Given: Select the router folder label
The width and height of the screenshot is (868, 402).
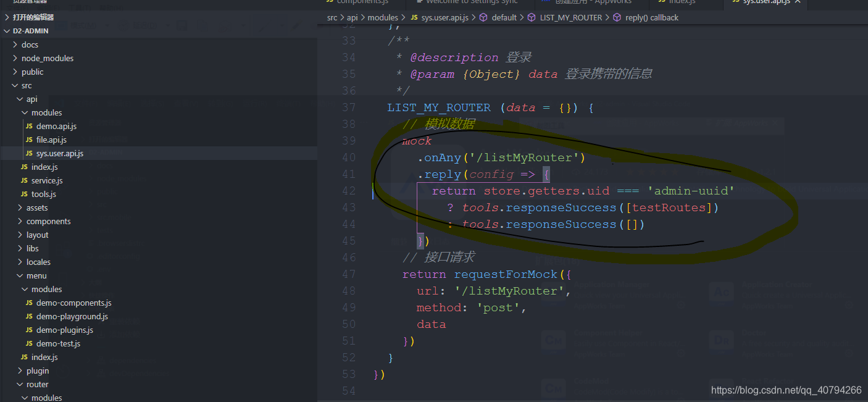Looking at the screenshot, I should (37, 384).
